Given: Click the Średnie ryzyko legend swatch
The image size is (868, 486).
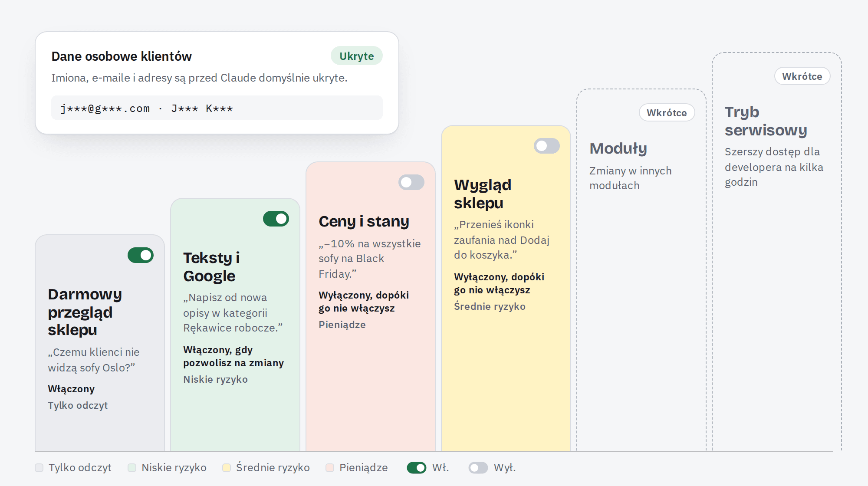Looking at the screenshot, I should 227,468.
